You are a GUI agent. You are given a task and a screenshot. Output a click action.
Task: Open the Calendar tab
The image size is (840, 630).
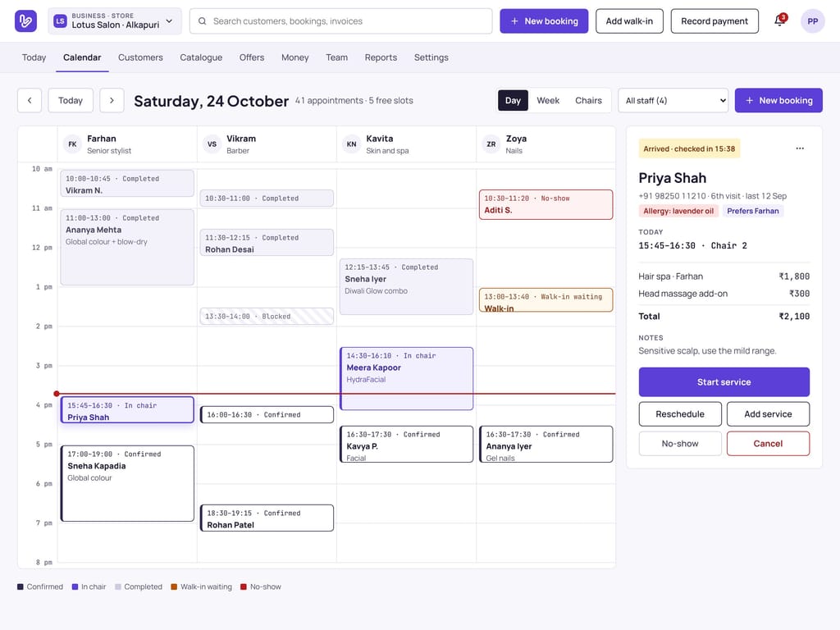click(82, 57)
